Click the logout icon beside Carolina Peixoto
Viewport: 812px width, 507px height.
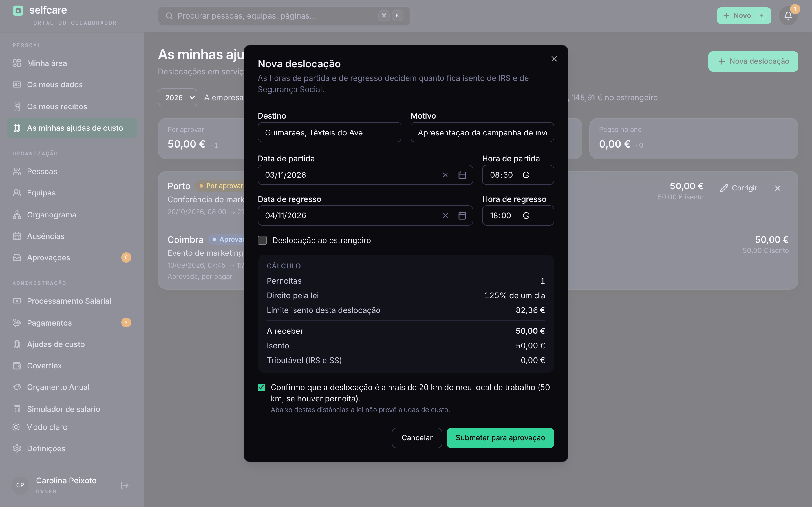click(x=125, y=486)
